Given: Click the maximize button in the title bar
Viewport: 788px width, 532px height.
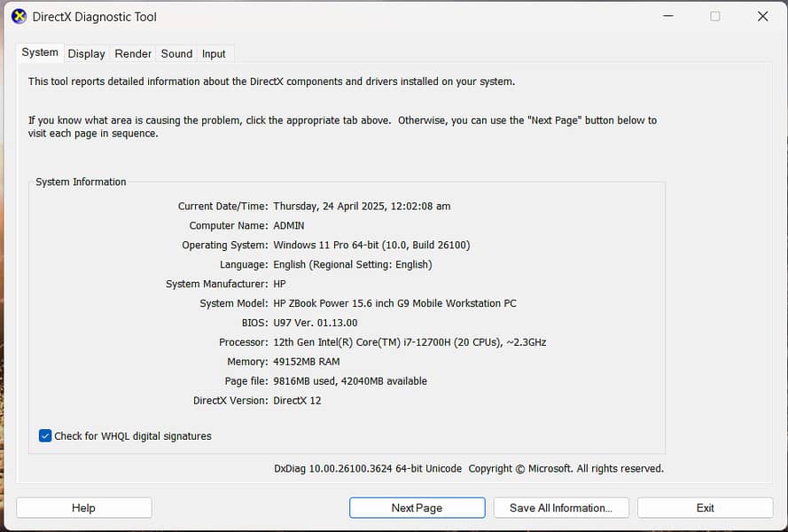Looking at the screenshot, I should (714, 16).
